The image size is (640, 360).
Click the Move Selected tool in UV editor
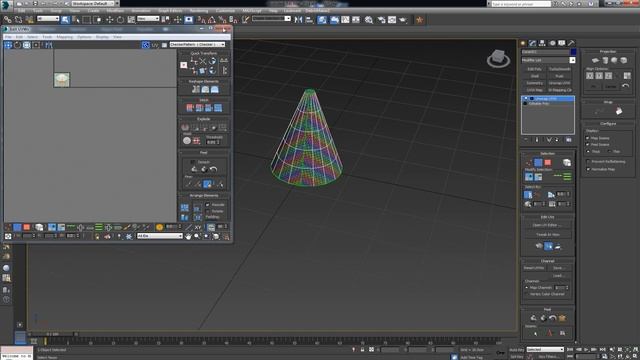[x=8, y=45]
